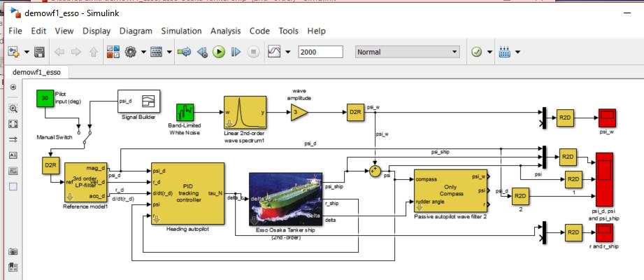
Task: Click the Stop simulation button
Action: (254, 52)
